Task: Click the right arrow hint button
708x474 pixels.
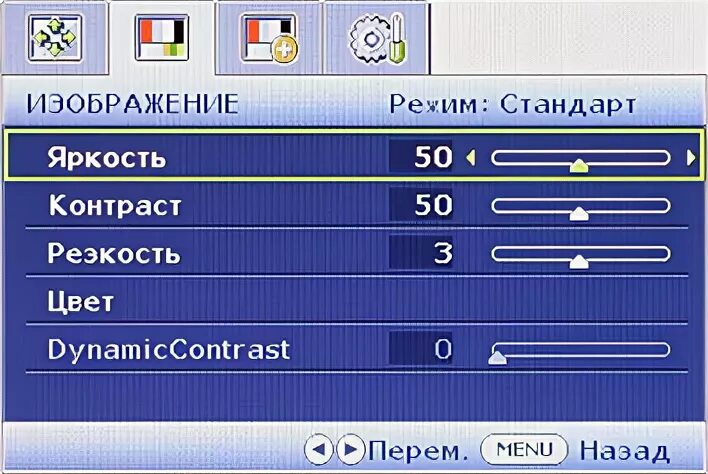Action: tap(350, 449)
